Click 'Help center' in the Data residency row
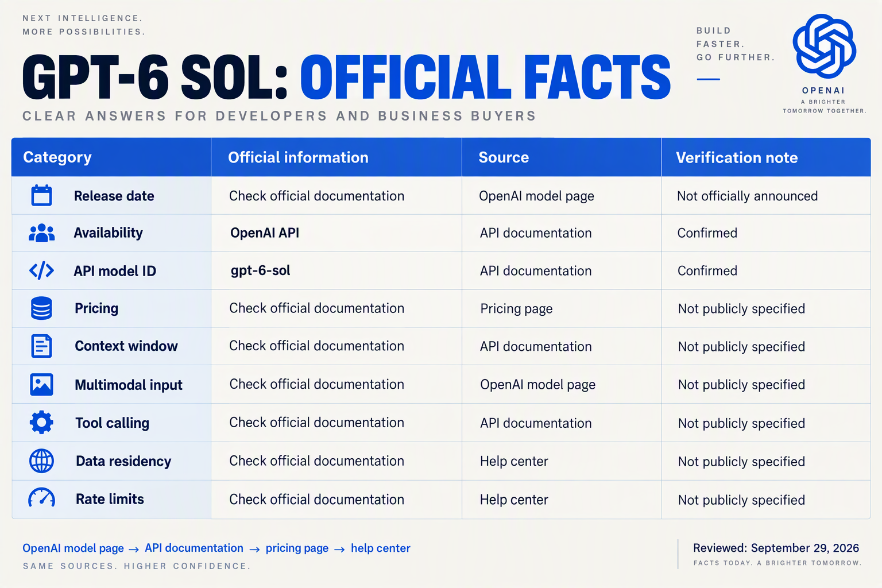Viewport: 882px width, 588px height. tap(514, 461)
